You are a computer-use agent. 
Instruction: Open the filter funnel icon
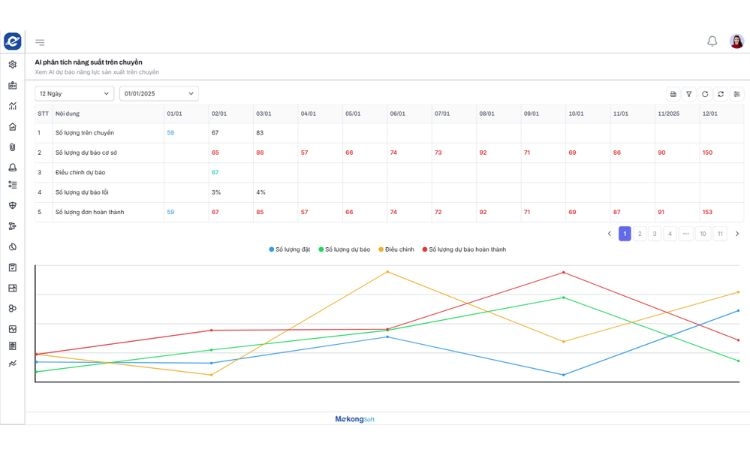pos(689,94)
